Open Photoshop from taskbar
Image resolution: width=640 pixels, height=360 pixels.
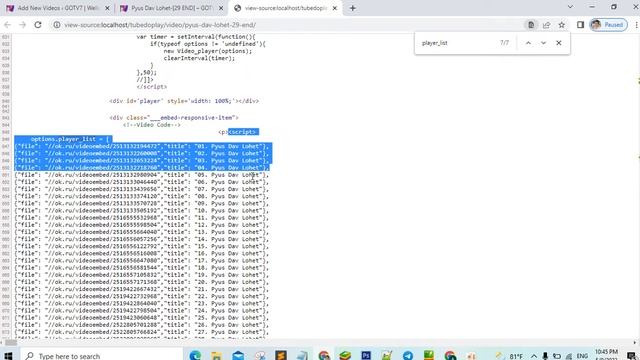366,356
